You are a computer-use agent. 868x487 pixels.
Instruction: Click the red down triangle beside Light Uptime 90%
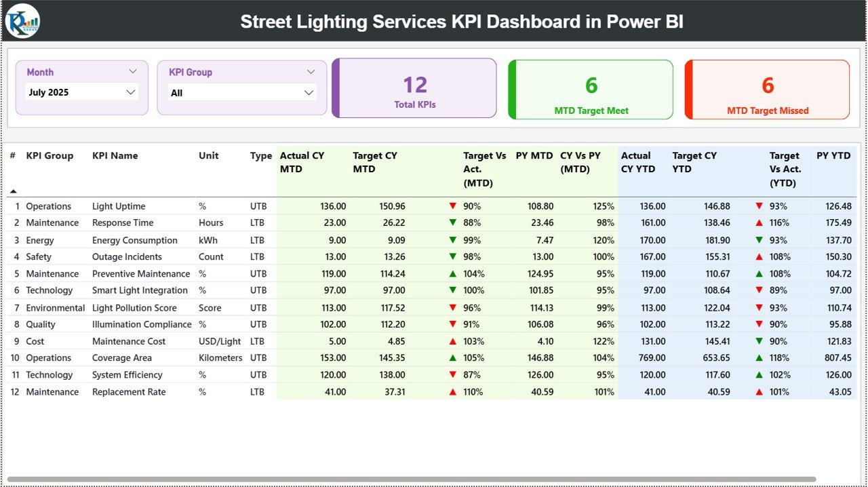click(453, 206)
